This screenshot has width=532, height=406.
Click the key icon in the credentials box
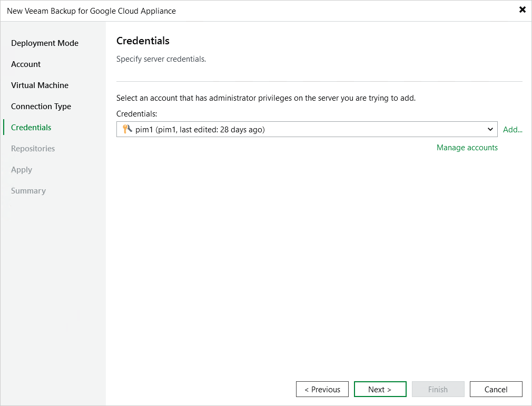point(127,129)
